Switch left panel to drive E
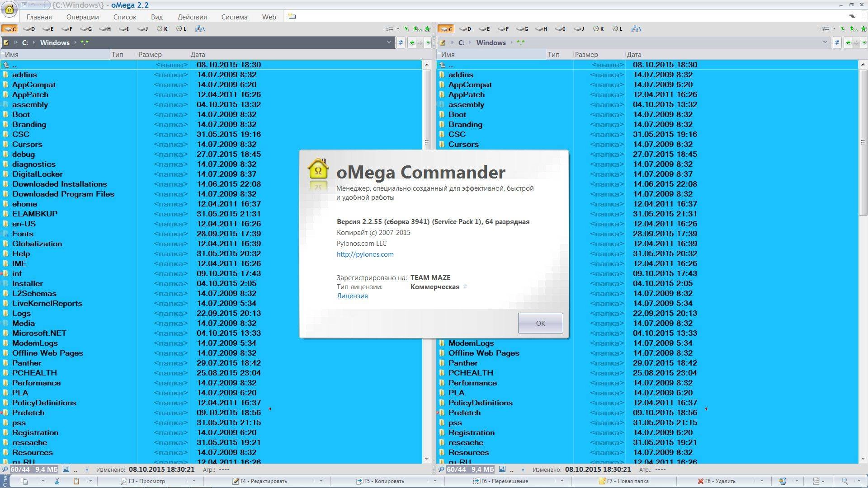This screenshot has width=868, height=488. coord(48,29)
